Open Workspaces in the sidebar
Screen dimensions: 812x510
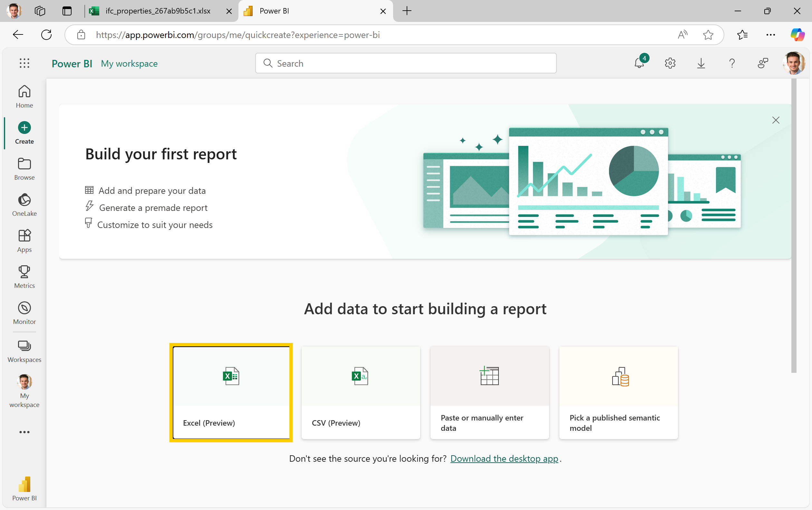24,351
